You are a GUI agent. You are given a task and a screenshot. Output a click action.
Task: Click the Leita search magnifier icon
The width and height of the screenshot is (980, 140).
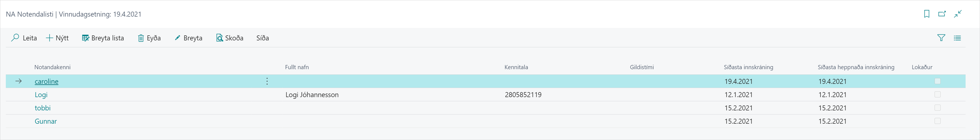15,38
